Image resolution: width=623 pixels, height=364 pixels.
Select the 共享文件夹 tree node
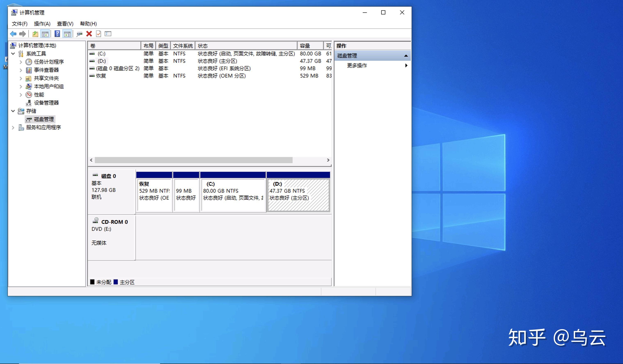(x=46, y=78)
